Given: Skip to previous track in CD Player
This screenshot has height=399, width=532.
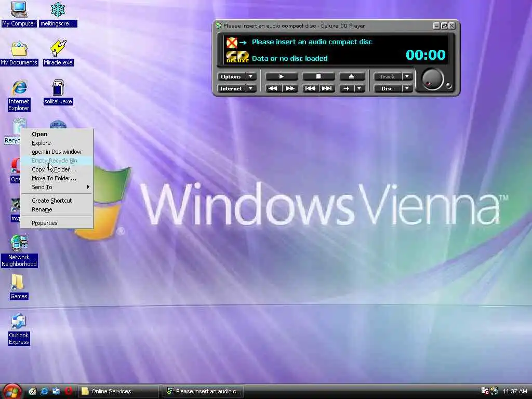Looking at the screenshot, I should click(x=310, y=88).
